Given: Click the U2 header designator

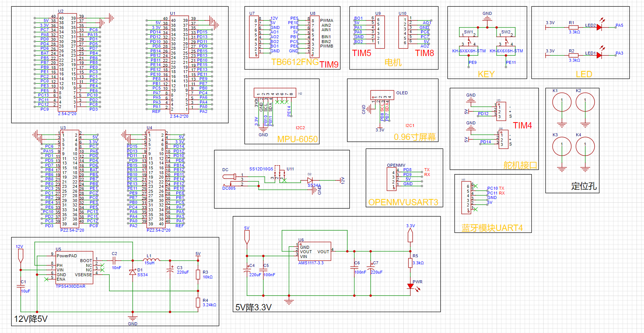Looking at the screenshot, I should (x=61, y=11).
